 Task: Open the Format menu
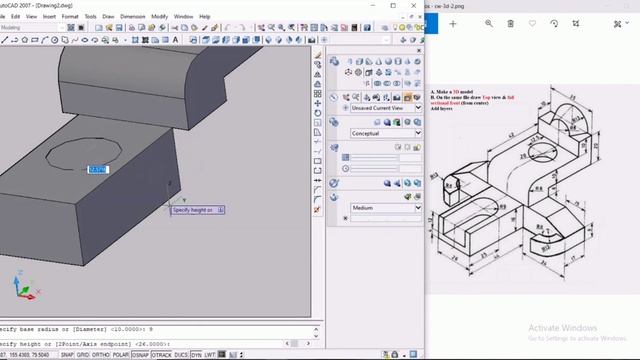tap(70, 17)
